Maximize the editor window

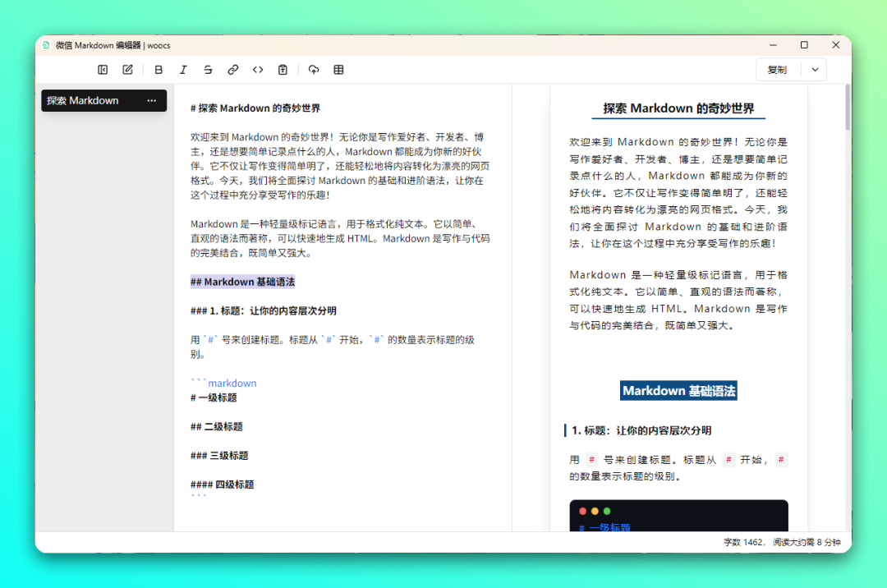tap(804, 45)
